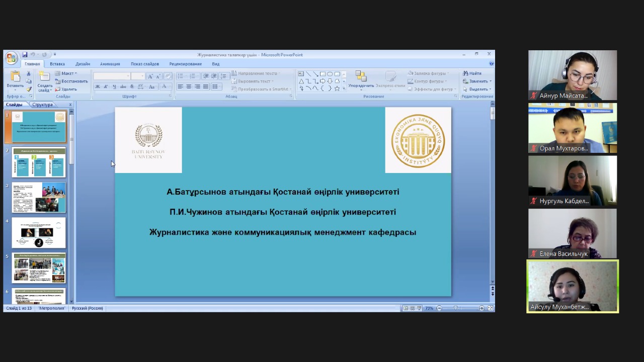Toggle text shadow (S)
The height and width of the screenshot is (362, 644).
(x=131, y=86)
